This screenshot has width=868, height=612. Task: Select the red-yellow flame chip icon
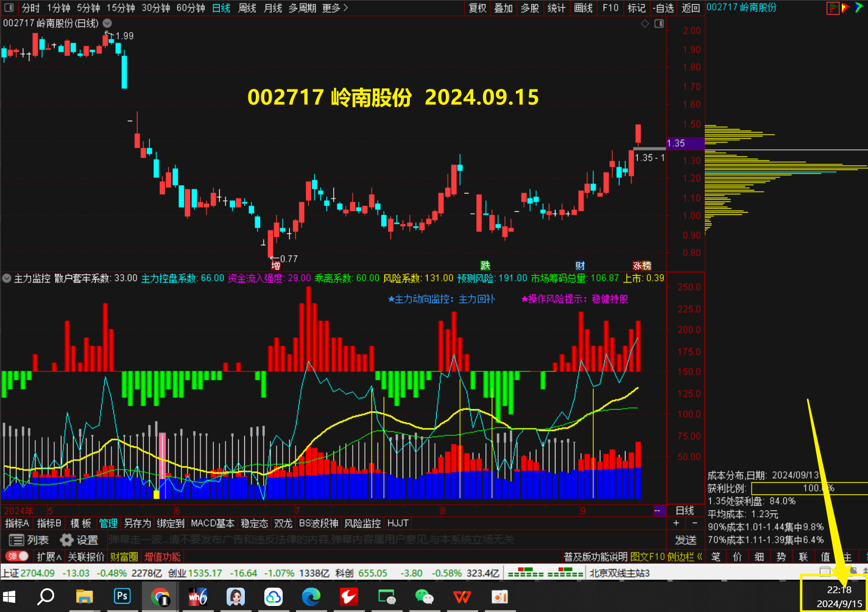click(845, 8)
